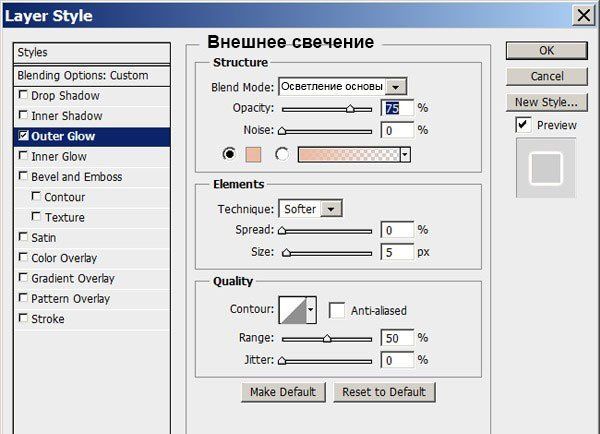This screenshot has width=600, height=434.
Task: Open the Color Overlay settings row
Action: pos(92,258)
